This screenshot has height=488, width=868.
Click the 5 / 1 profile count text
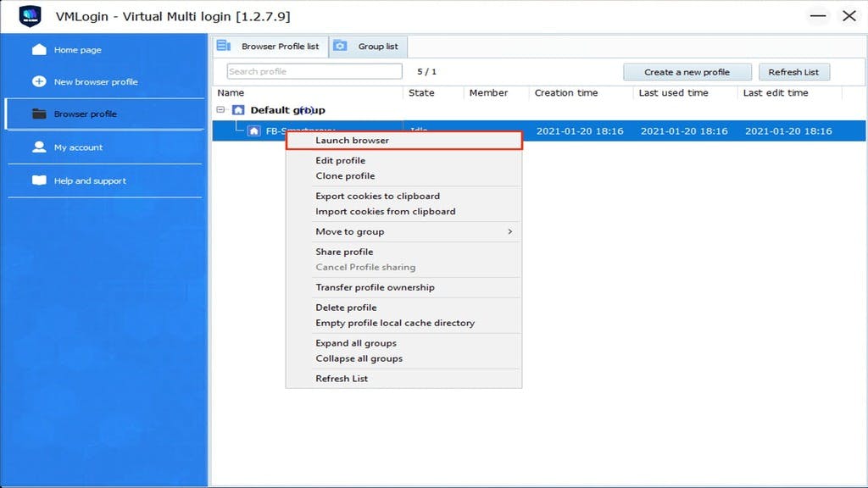[427, 72]
